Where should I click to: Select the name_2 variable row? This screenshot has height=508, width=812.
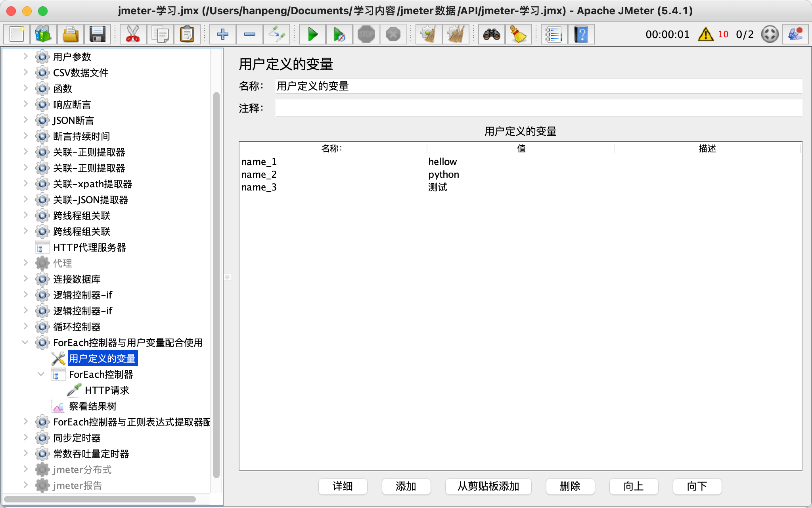[x=259, y=175]
